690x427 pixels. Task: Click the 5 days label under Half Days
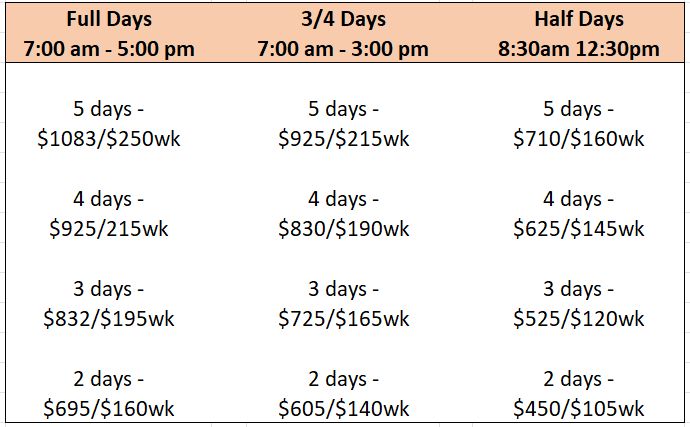pyautogui.click(x=578, y=109)
